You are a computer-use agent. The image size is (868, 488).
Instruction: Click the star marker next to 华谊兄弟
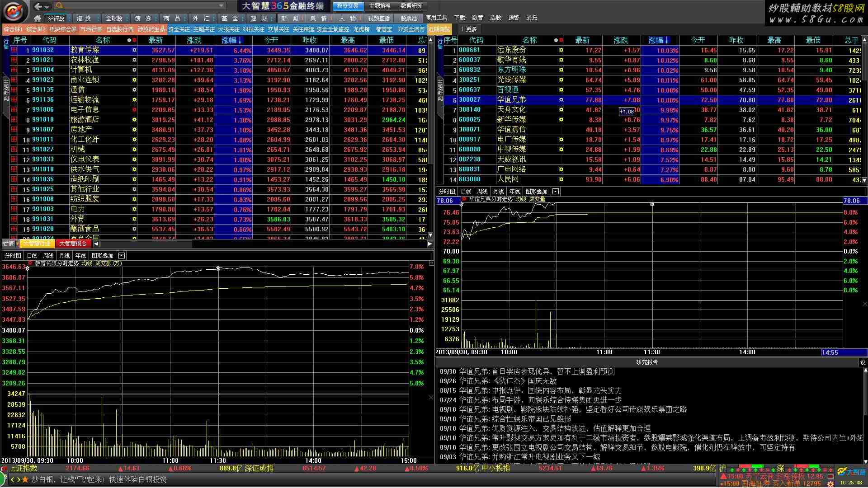(x=561, y=100)
